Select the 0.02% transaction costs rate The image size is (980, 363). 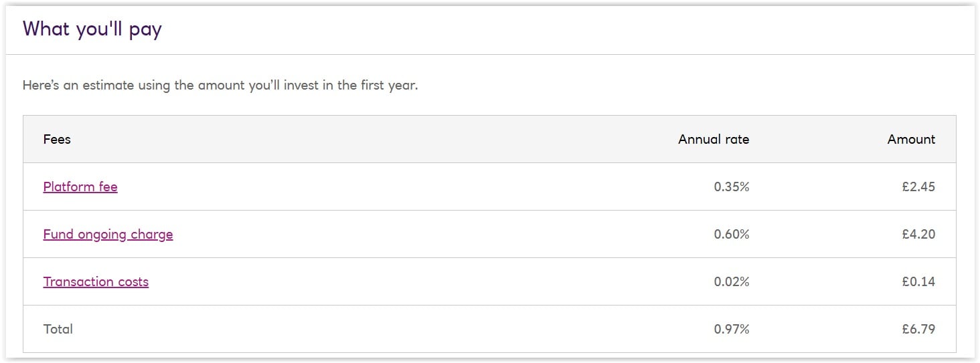pos(732,281)
